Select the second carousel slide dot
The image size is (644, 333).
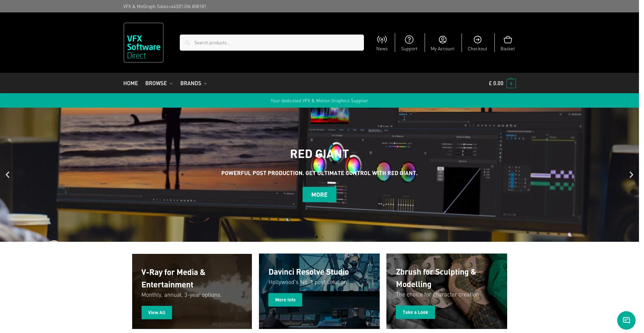[323, 237]
